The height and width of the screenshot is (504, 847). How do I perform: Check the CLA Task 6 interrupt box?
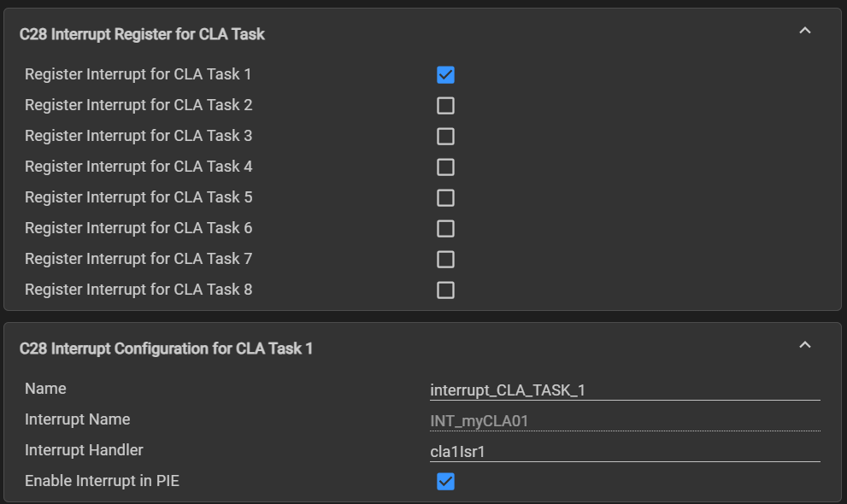[445, 229]
